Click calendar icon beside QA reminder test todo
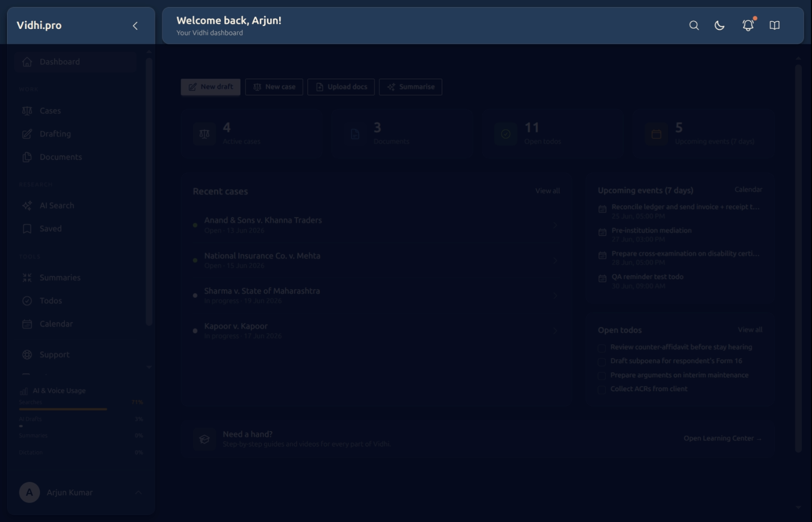Image resolution: width=812 pixels, height=522 pixels. (x=602, y=279)
